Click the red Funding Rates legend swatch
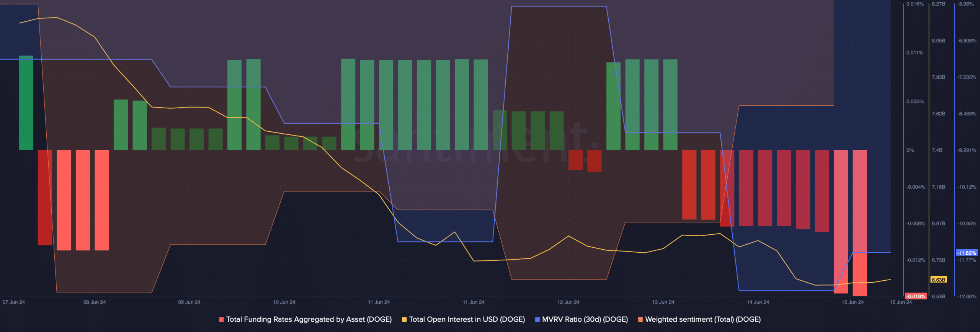The width and height of the screenshot is (980, 332). [x=221, y=319]
